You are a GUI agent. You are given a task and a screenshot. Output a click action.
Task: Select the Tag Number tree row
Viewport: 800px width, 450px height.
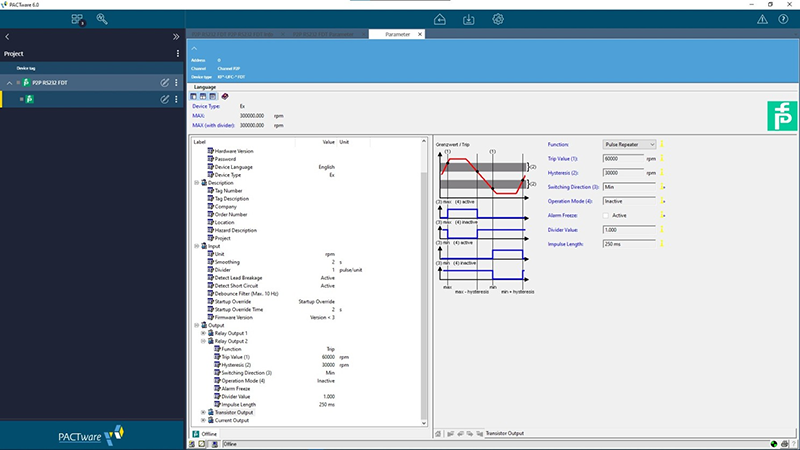(x=228, y=191)
